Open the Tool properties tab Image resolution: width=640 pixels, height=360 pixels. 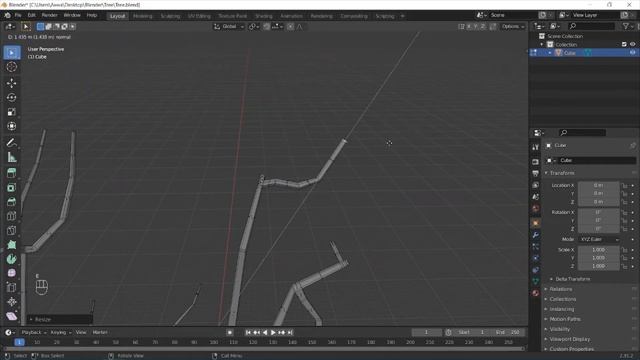coord(536,147)
